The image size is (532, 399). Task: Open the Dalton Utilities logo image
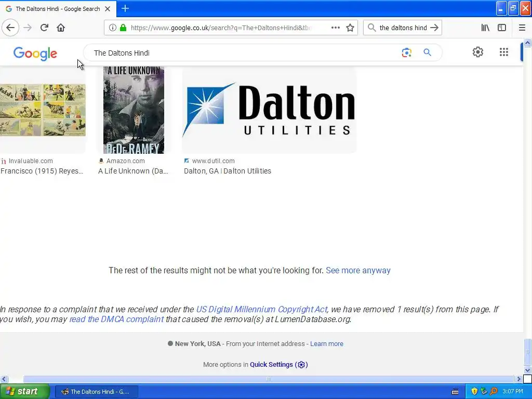[x=269, y=110]
